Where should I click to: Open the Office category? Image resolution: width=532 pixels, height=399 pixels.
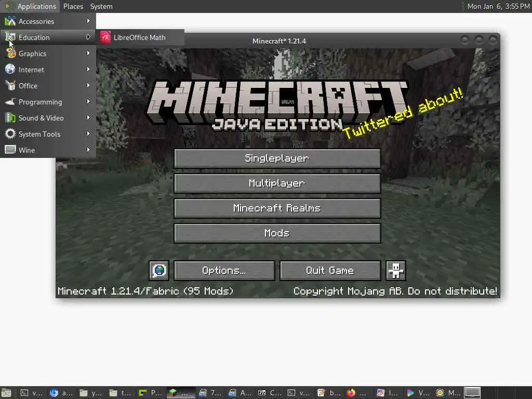point(48,86)
